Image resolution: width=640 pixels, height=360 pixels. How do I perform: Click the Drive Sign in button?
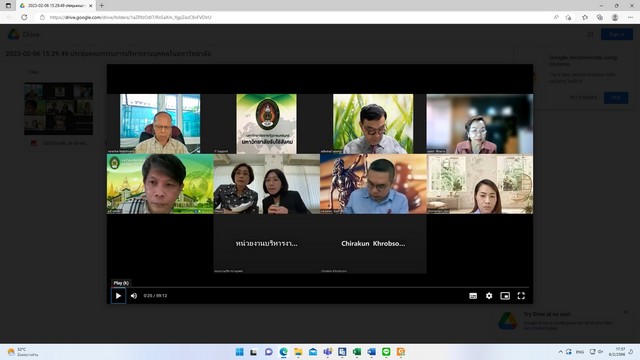click(616, 35)
